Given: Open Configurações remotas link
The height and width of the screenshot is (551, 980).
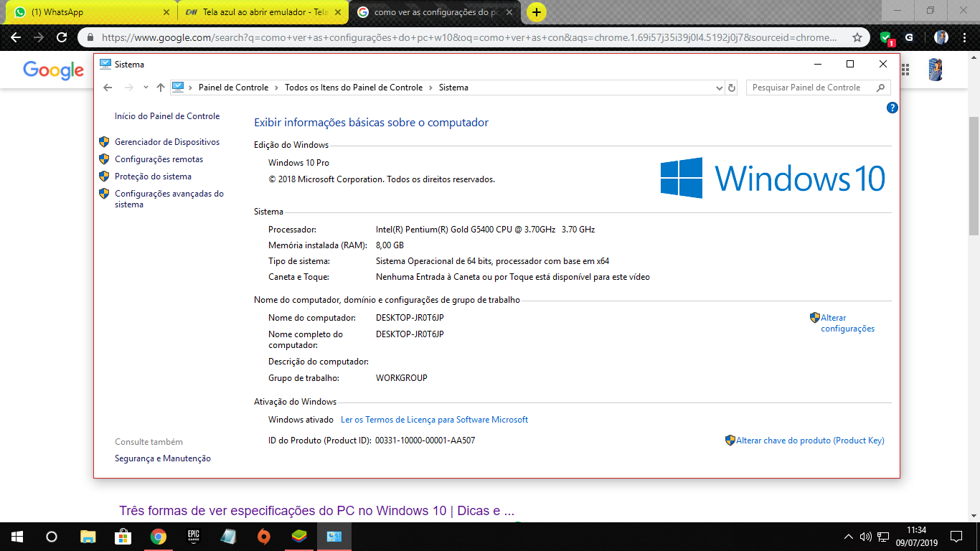Looking at the screenshot, I should point(159,159).
